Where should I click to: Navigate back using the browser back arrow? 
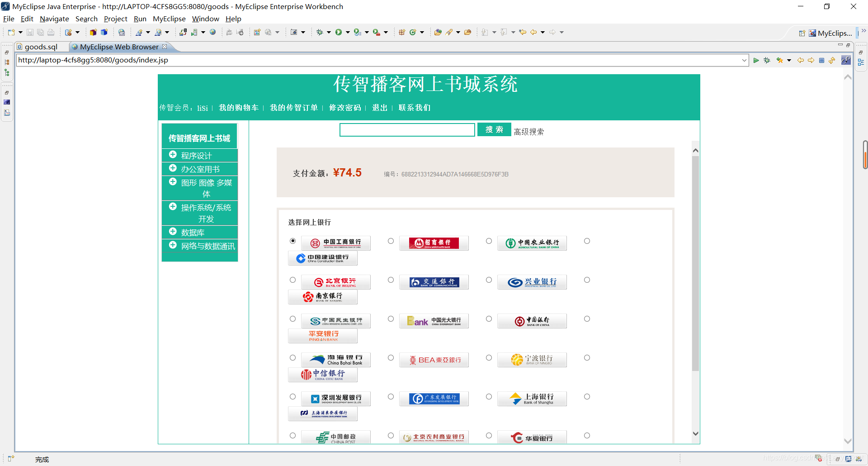click(x=800, y=60)
